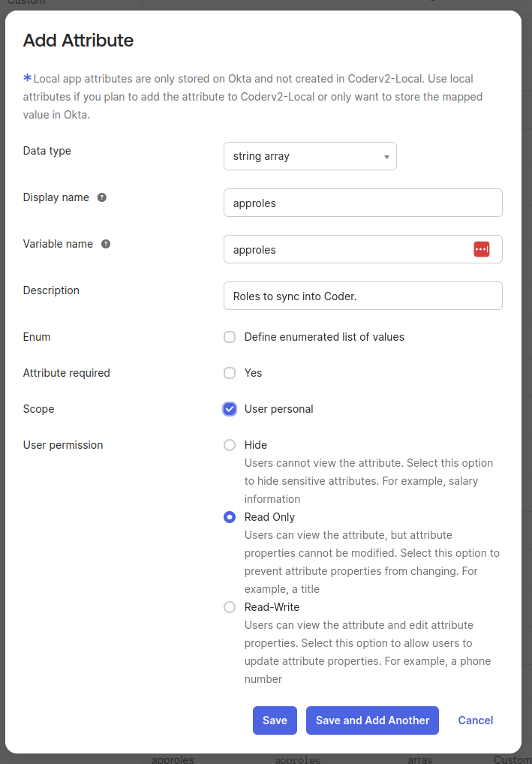Select the Hide user permission
The height and width of the screenshot is (764, 532).
229,445
